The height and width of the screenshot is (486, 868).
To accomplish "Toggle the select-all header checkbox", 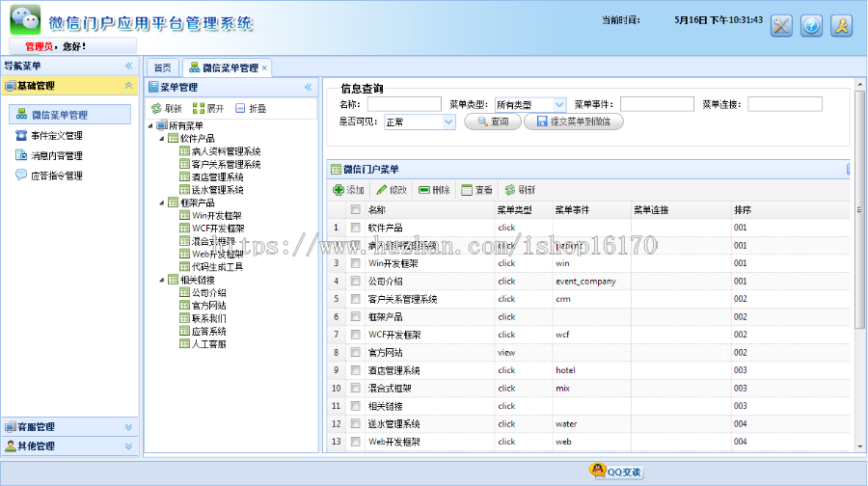I will click(x=355, y=209).
